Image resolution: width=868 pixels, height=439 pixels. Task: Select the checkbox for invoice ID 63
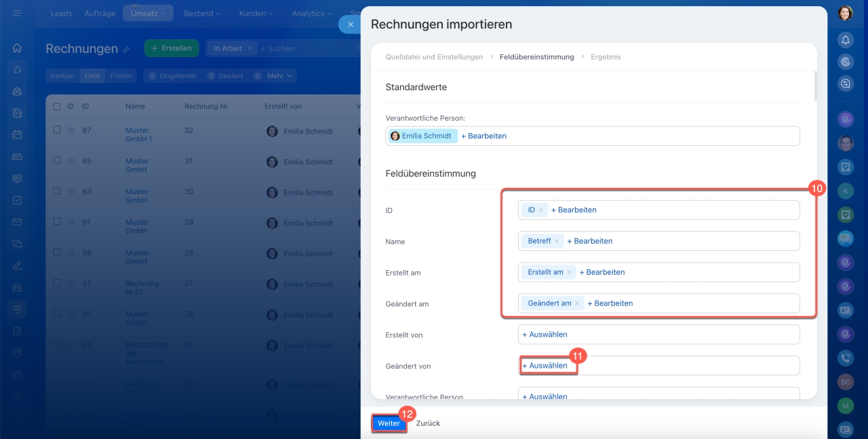pos(57,191)
